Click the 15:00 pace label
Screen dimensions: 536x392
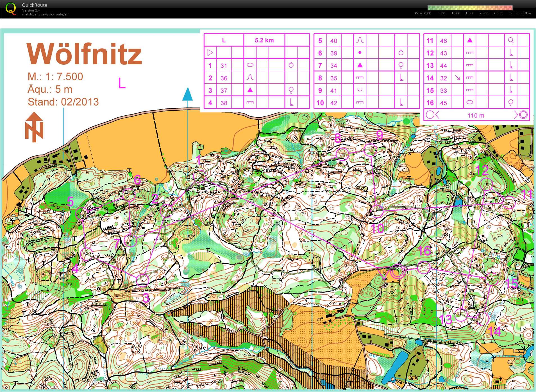coord(470,13)
